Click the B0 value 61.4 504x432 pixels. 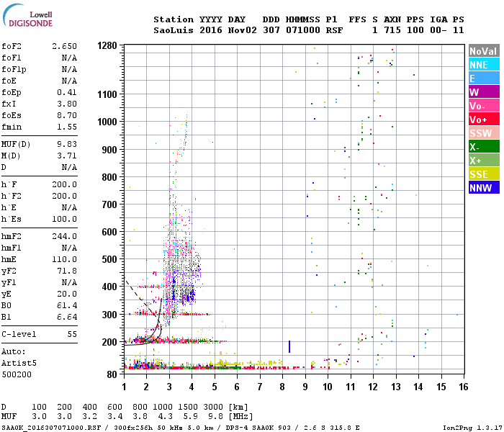(67, 305)
